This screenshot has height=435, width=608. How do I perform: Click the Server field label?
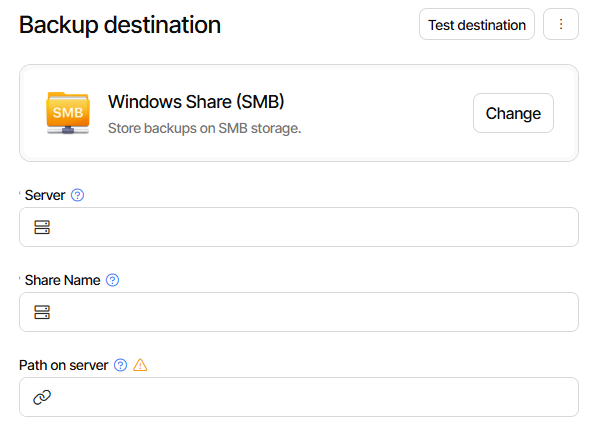(45, 195)
